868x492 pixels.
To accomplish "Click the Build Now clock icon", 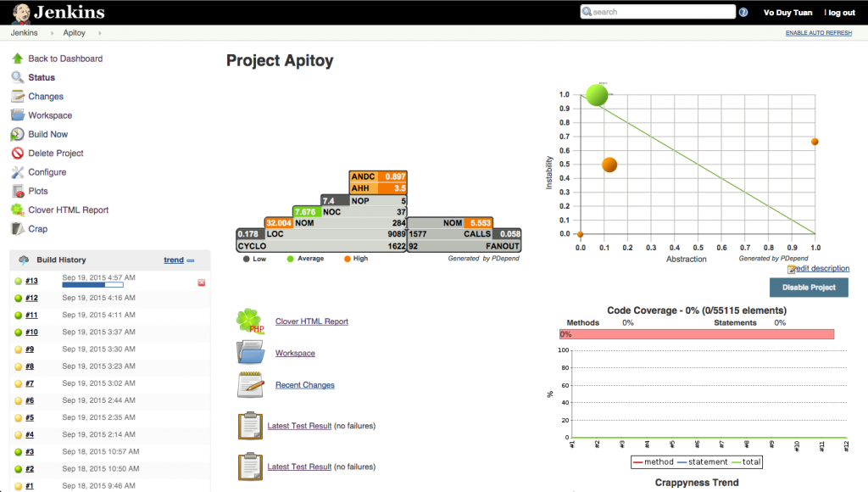I will [x=17, y=134].
